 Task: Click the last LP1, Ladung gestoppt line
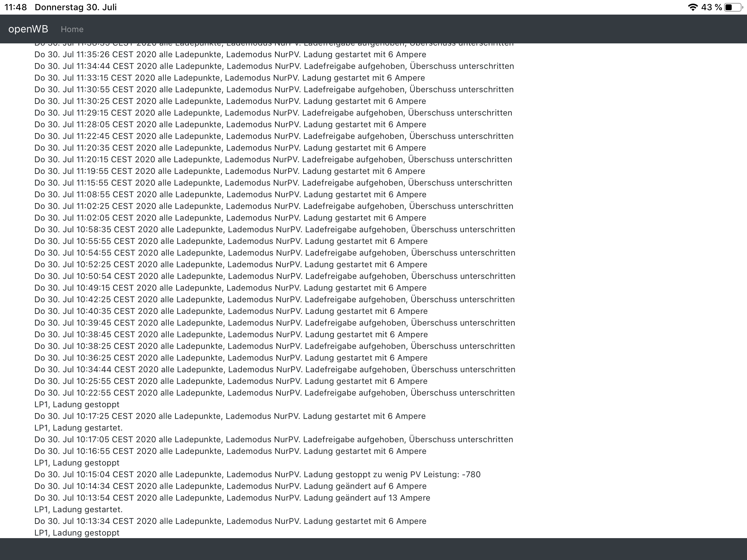pos(77,533)
